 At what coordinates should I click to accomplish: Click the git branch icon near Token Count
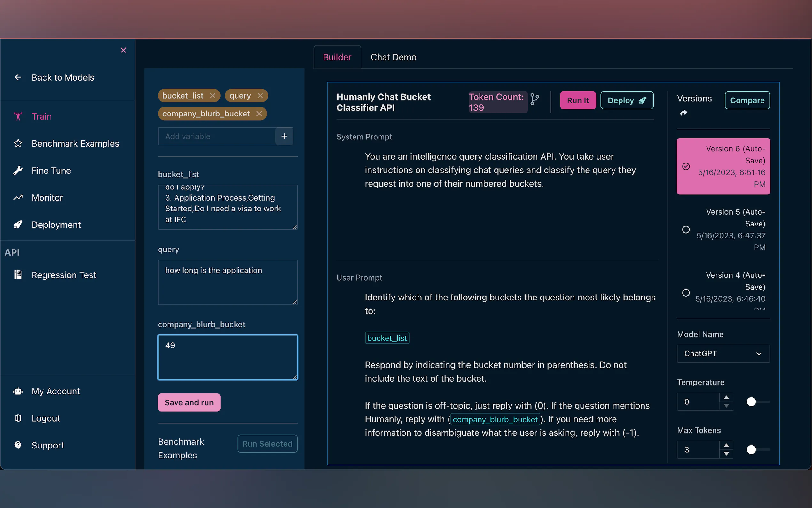pos(535,100)
